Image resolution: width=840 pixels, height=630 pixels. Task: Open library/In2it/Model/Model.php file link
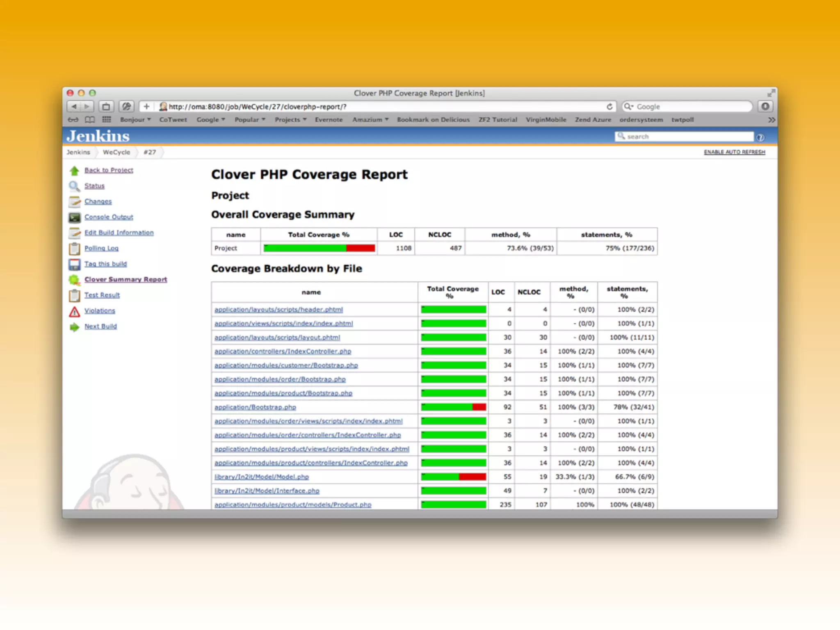pos(261,477)
